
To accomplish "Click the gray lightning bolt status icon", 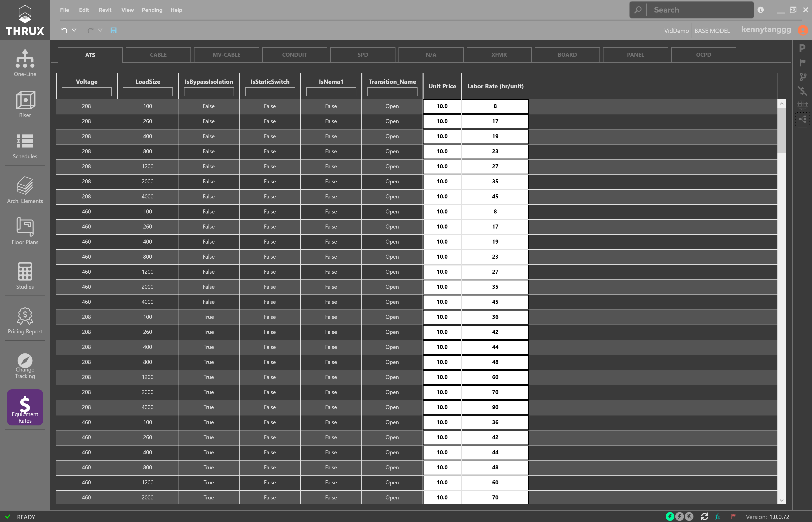I will [679, 516].
